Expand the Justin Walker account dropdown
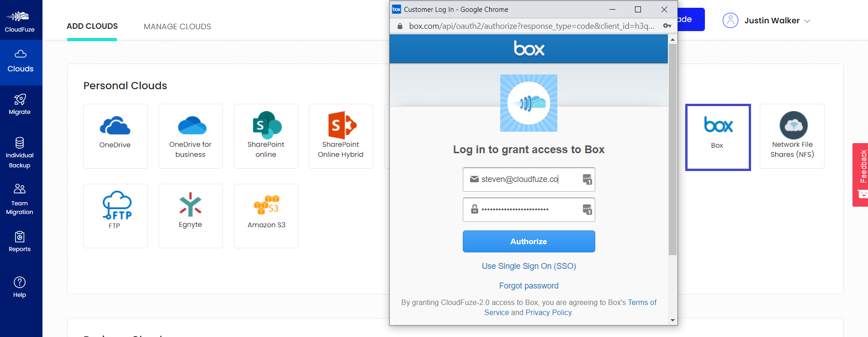 coord(807,21)
